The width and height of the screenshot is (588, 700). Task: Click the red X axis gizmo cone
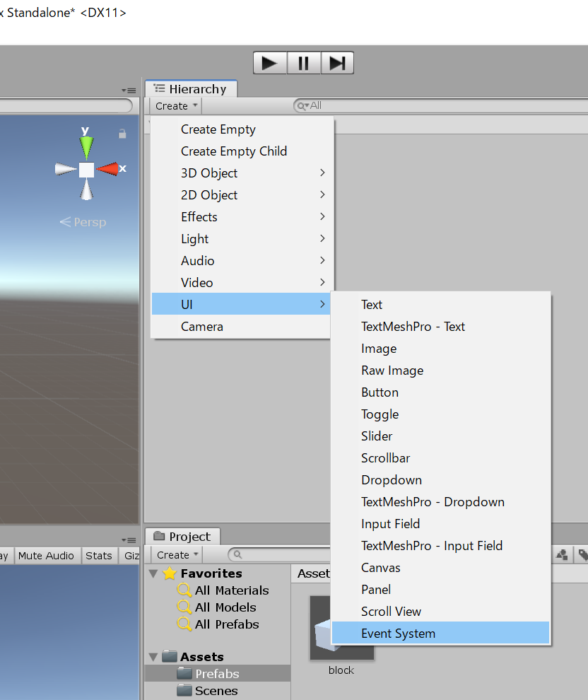[109, 169]
